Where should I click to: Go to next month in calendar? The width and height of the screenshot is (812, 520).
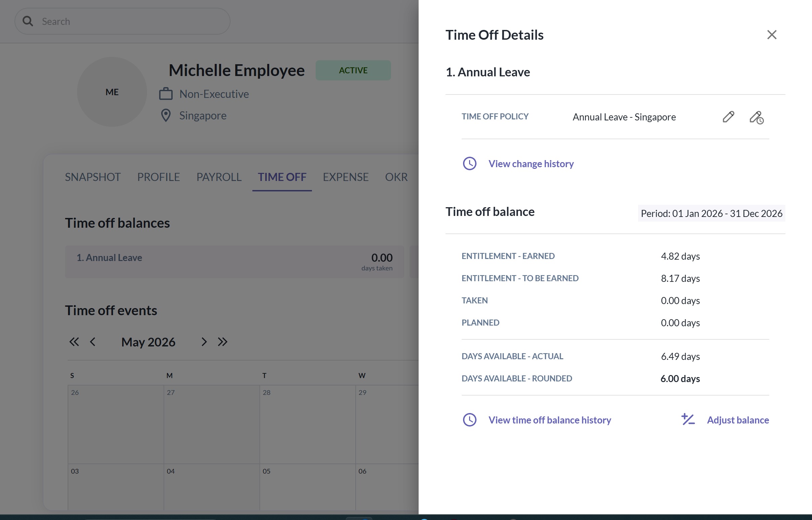pyautogui.click(x=204, y=342)
